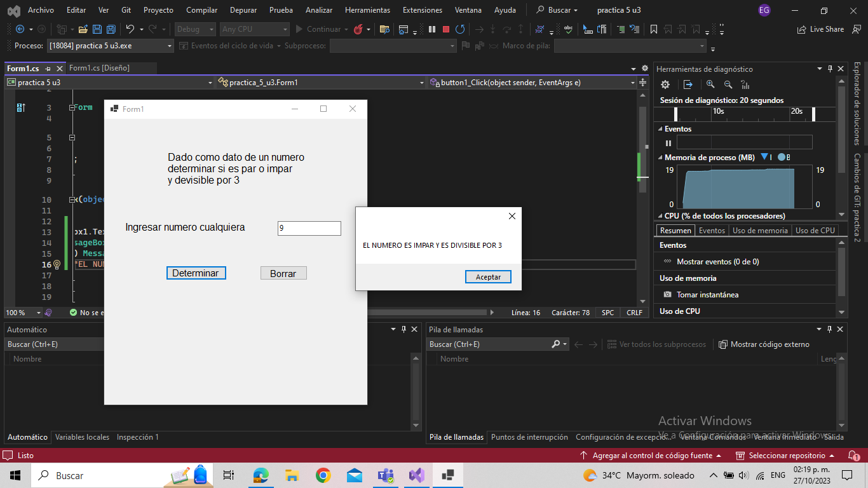
Task: Click Aceptar in the message box
Action: point(488,277)
